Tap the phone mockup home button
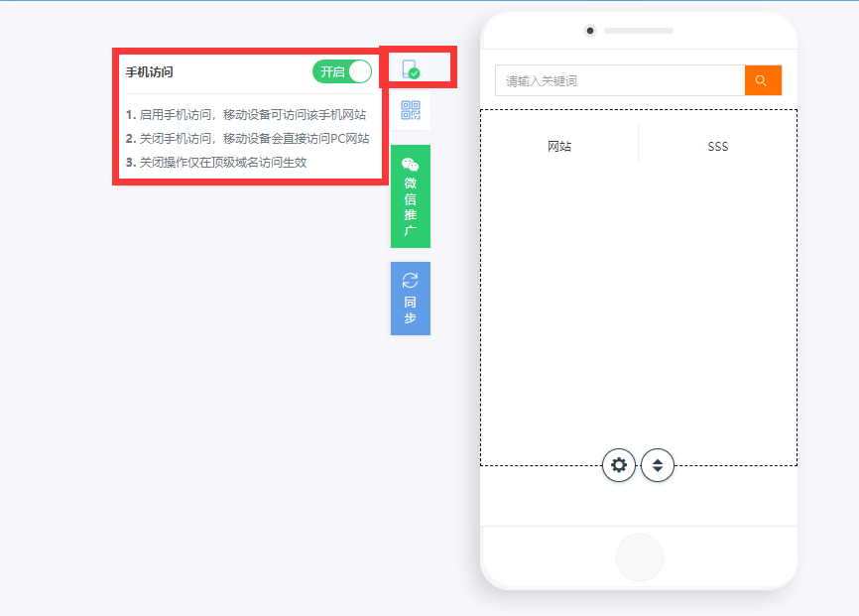The image size is (859, 616). click(x=640, y=557)
